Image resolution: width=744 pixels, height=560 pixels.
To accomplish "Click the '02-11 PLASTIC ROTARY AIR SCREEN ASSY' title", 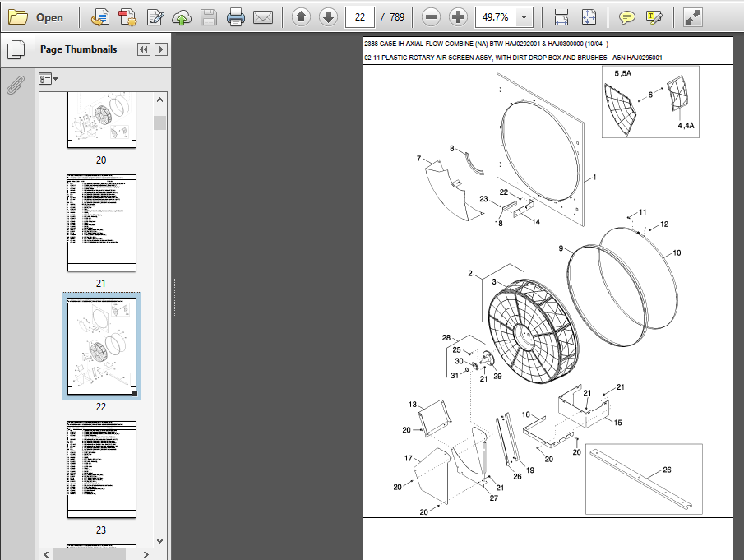I will click(x=513, y=58).
